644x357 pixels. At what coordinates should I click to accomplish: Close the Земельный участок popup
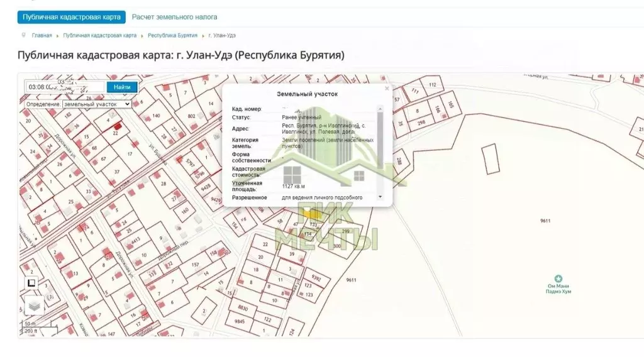(387, 89)
